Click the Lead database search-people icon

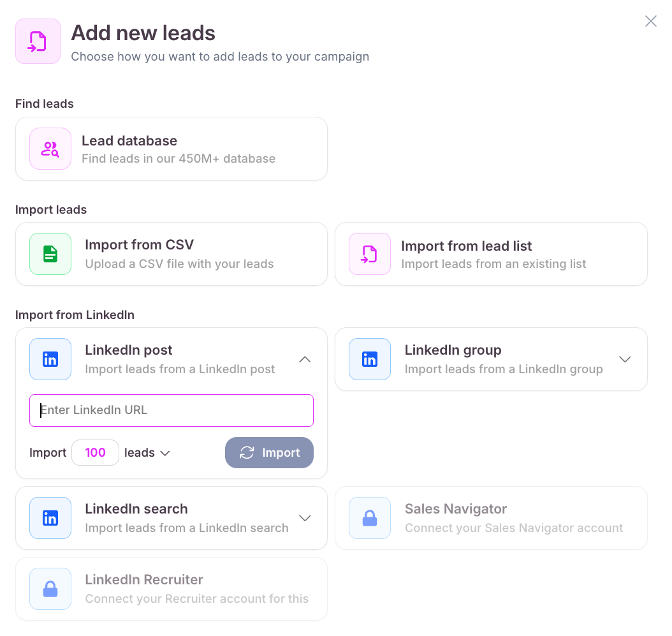(50, 149)
